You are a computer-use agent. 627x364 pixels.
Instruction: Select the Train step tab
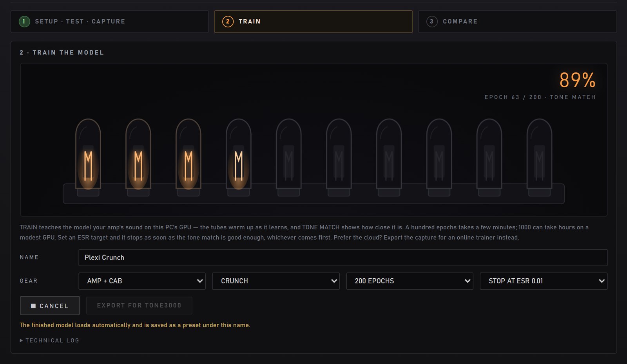tap(313, 22)
